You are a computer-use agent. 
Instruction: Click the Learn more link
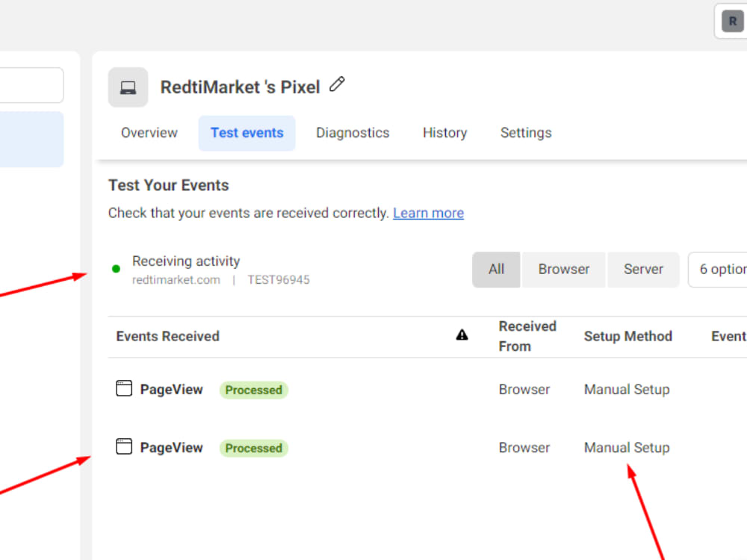[x=428, y=213]
